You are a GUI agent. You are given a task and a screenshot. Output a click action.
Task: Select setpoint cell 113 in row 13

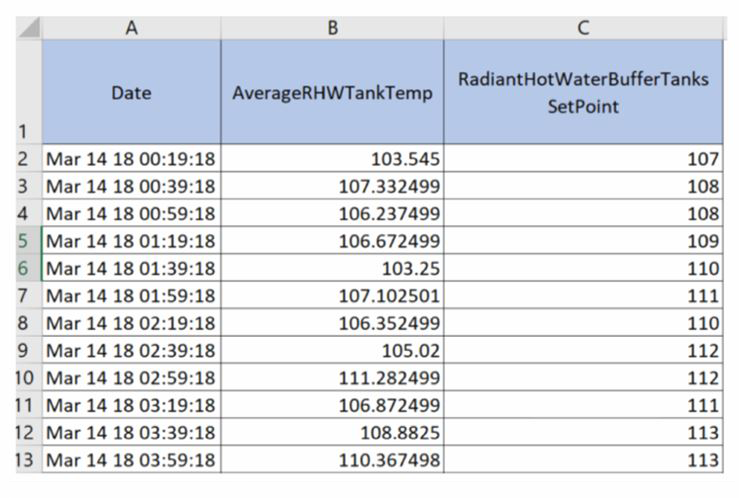pyautogui.click(x=583, y=459)
